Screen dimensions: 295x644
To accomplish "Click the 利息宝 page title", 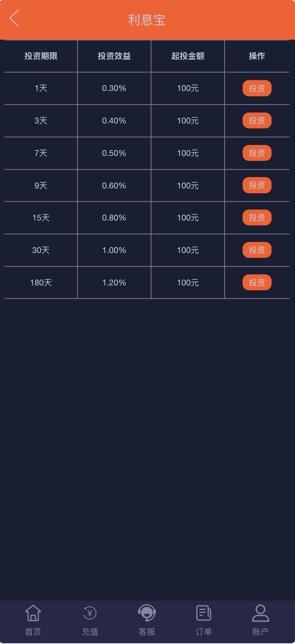I will pyautogui.click(x=147, y=20).
